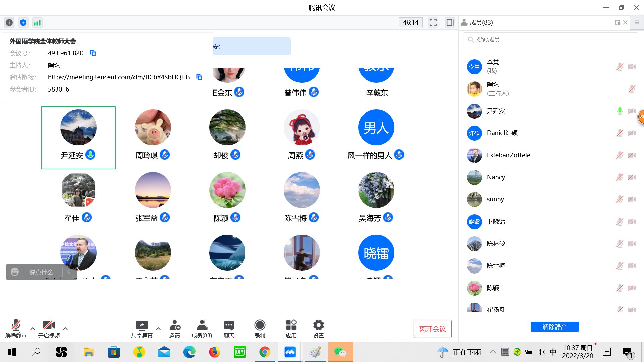Viewport: 644px width, 362px height.
Task: Open the Invite (邀请) option
Action: pos(175,329)
